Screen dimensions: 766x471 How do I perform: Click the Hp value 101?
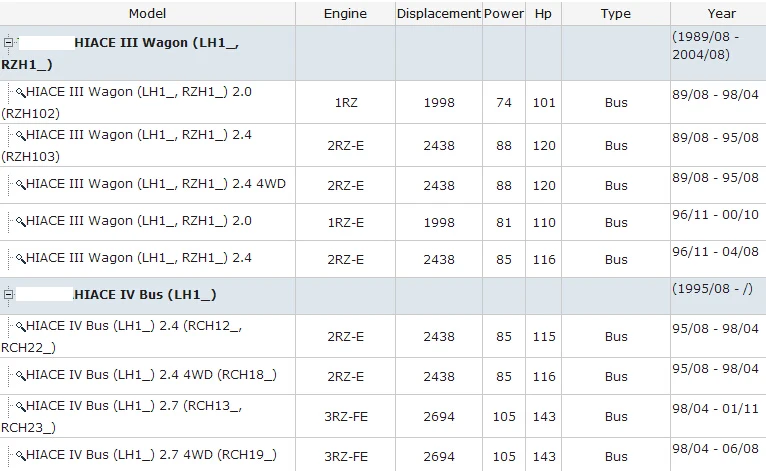coord(544,103)
